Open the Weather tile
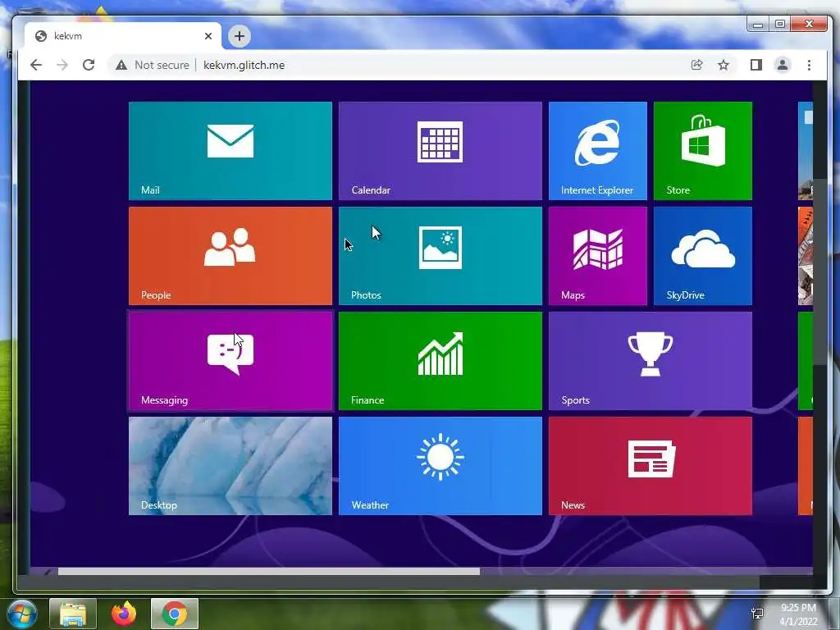 [441, 466]
